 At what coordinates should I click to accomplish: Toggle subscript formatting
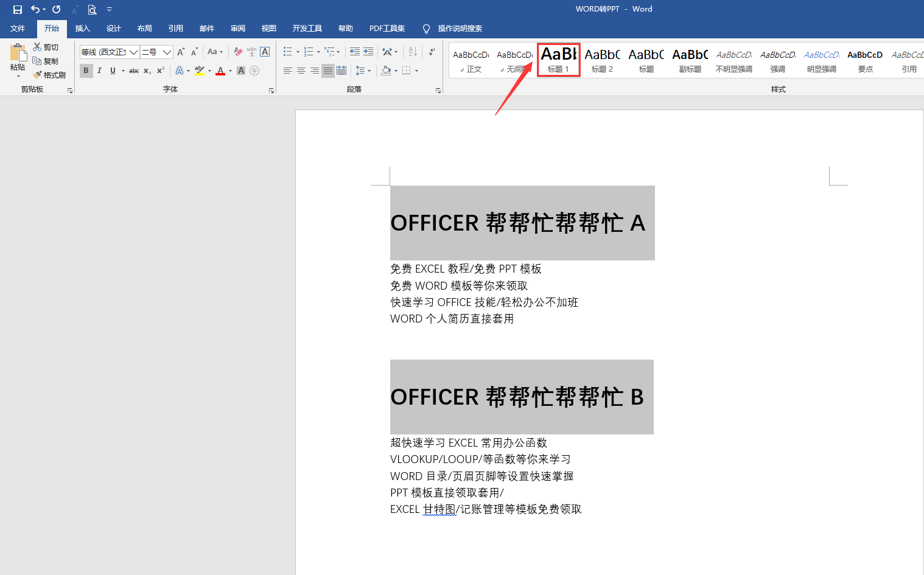coord(147,71)
